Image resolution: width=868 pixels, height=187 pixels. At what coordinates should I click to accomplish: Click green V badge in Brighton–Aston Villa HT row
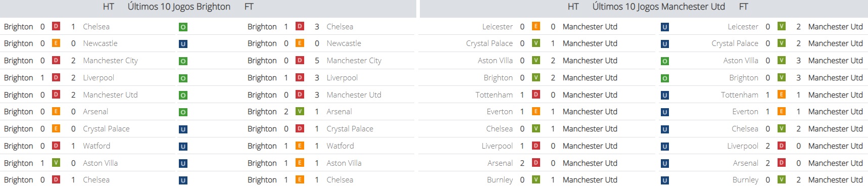pos(56,163)
